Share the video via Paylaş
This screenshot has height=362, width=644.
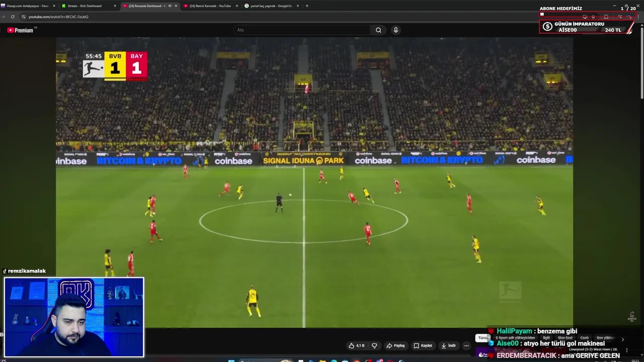point(395,346)
